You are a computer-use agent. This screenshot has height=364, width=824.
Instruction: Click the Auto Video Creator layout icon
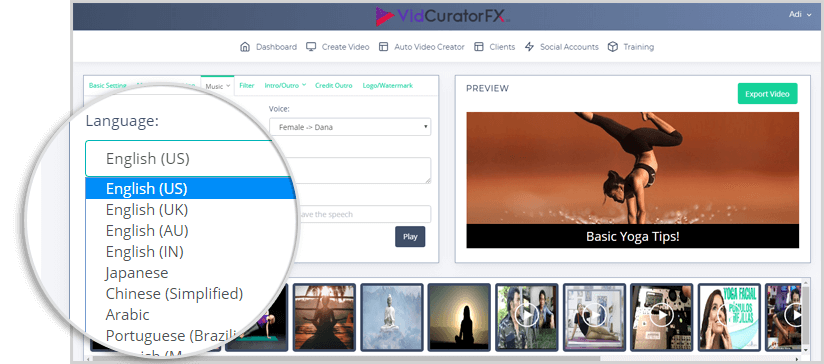[x=383, y=47]
